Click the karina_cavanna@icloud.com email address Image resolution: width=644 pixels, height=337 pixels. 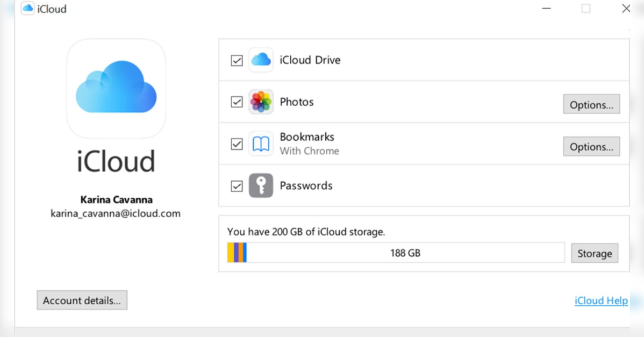click(116, 214)
